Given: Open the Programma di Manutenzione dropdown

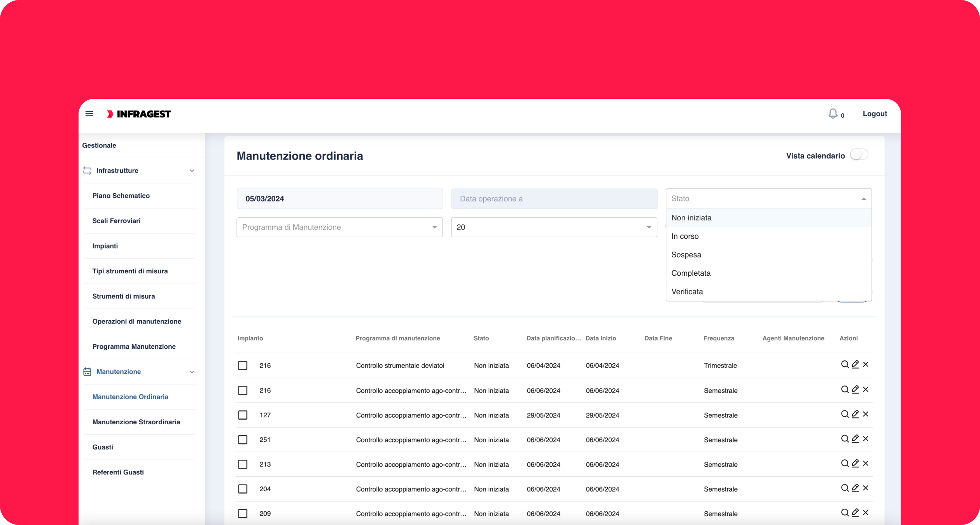Looking at the screenshot, I should pyautogui.click(x=339, y=227).
